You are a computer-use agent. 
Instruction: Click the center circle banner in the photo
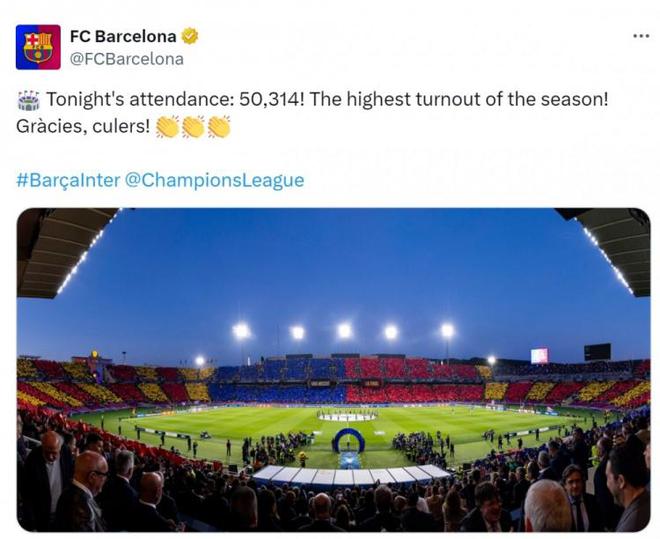click(x=347, y=416)
